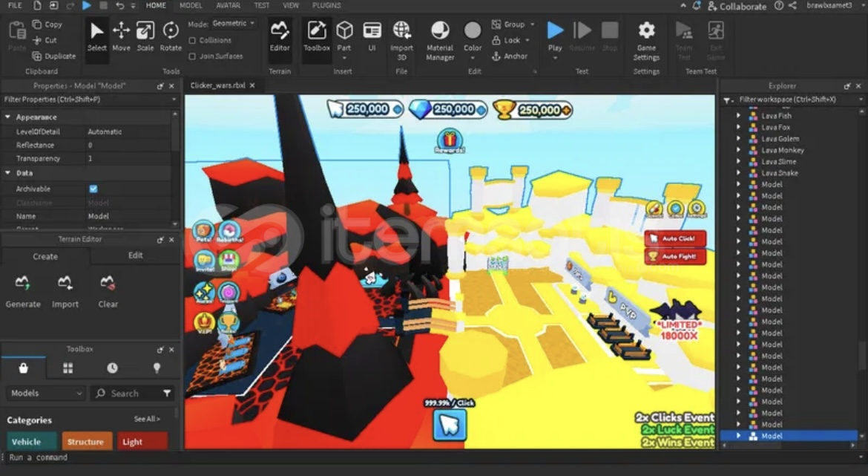Viewport: 868px width, 476px height.
Task: Click See All categories link
Action: [147, 419]
